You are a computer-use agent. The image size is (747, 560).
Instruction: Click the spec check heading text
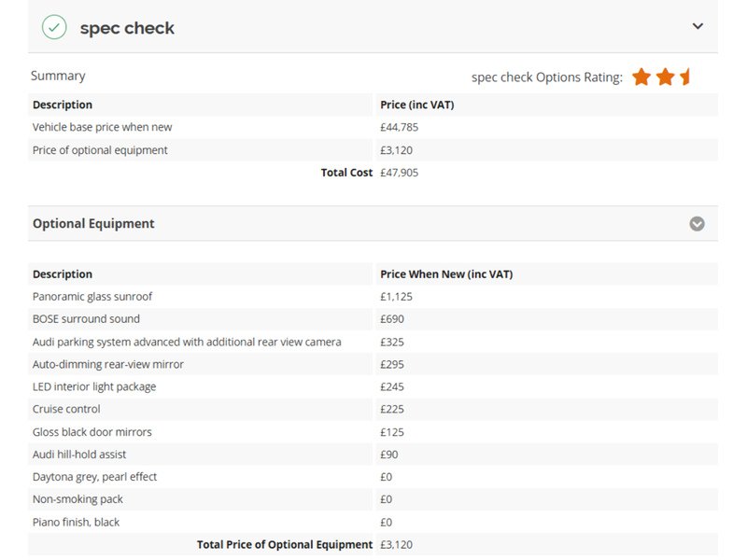(x=127, y=28)
